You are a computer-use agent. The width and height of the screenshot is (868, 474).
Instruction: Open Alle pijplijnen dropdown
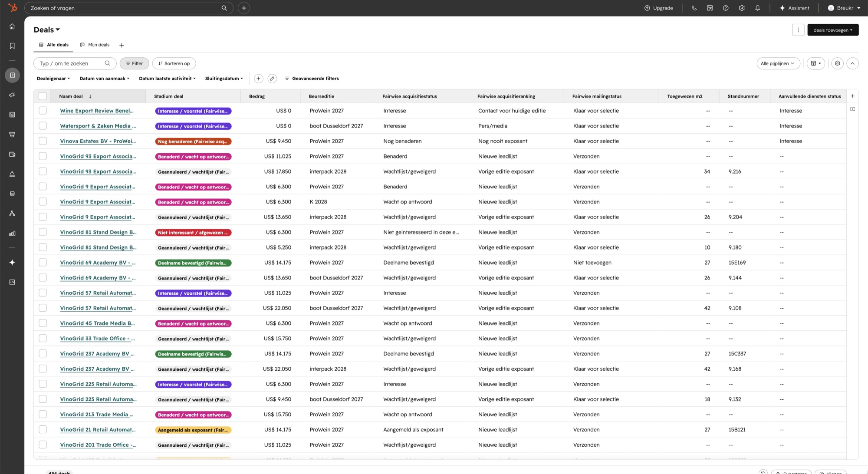click(778, 63)
